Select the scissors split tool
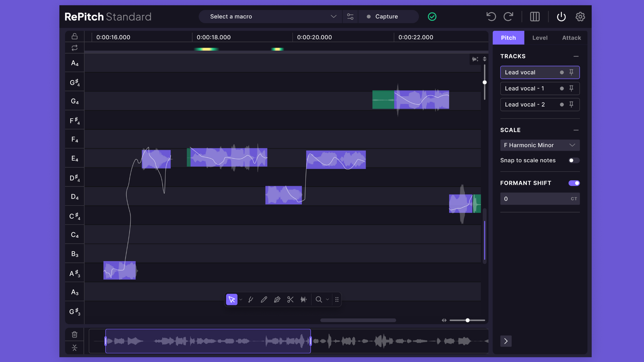The width and height of the screenshot is (644, 362). pos(290,299)
